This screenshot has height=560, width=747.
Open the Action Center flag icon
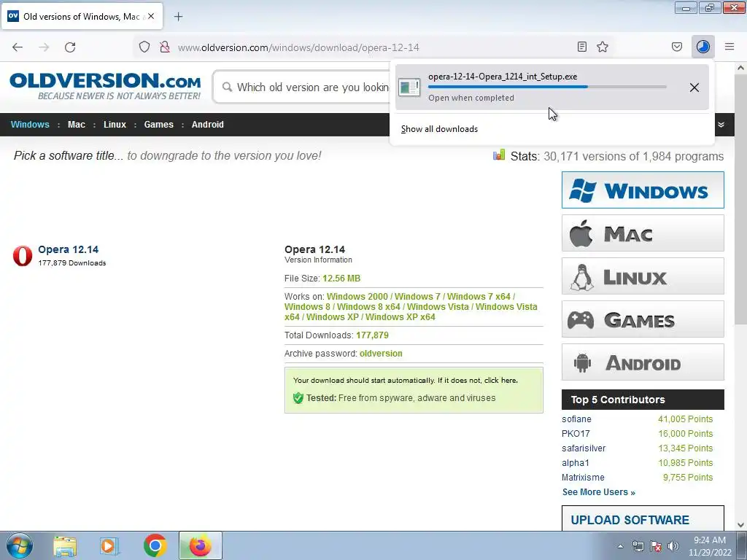point(656,546)
